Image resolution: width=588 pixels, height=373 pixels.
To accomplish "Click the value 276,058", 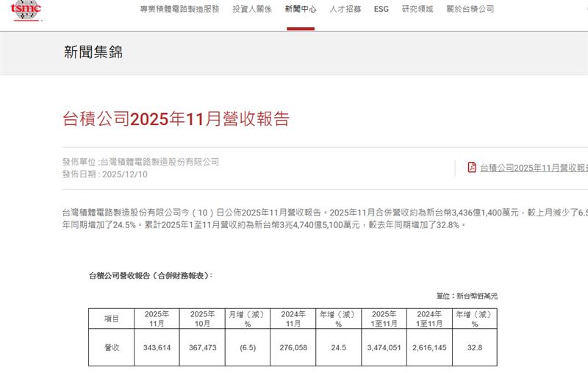I will click(x=293, y=347).
